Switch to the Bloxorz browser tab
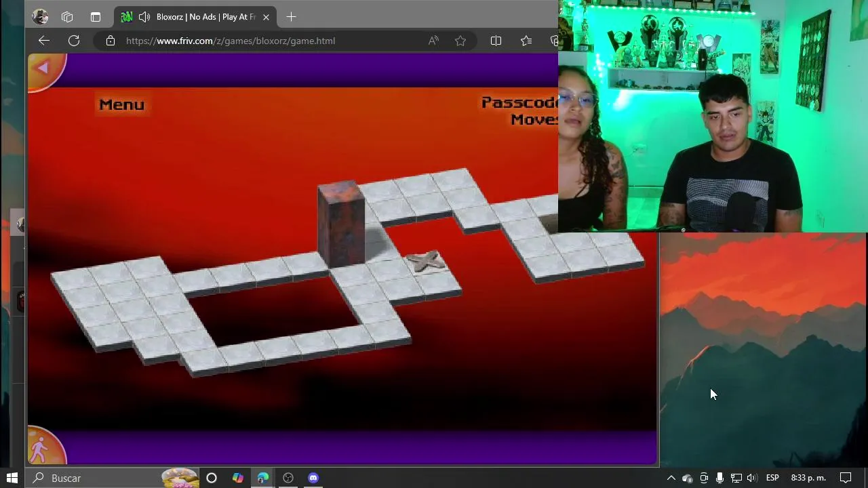The image size is (868, 488). [x=195, y=17]
